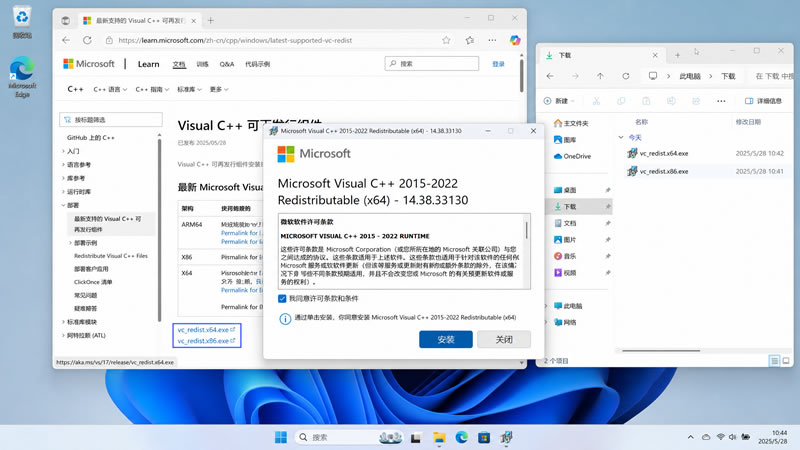Open Recycle Bin desktop icon
This screenshot has height=450, width=800.
(x=22, y=22)
